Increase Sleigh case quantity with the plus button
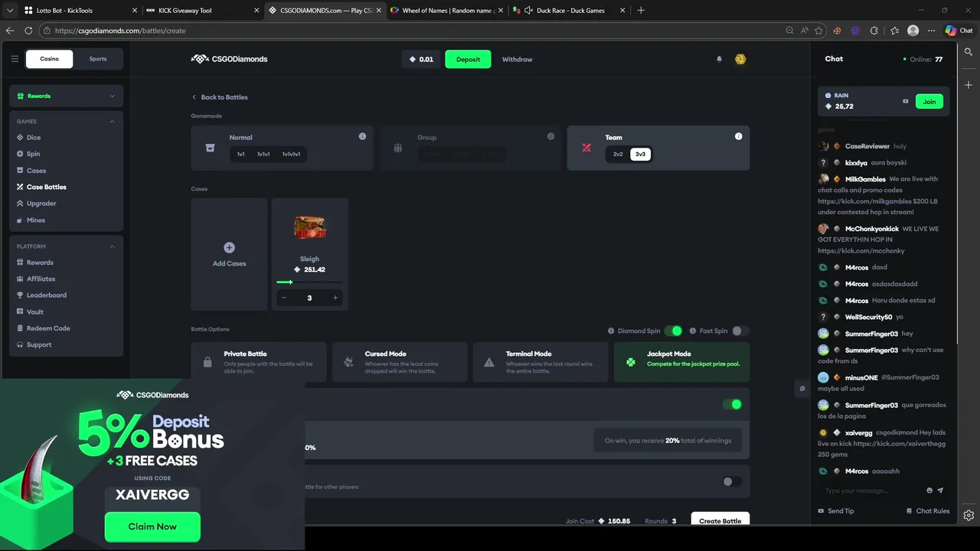980x551 pixels. (335, 298)
